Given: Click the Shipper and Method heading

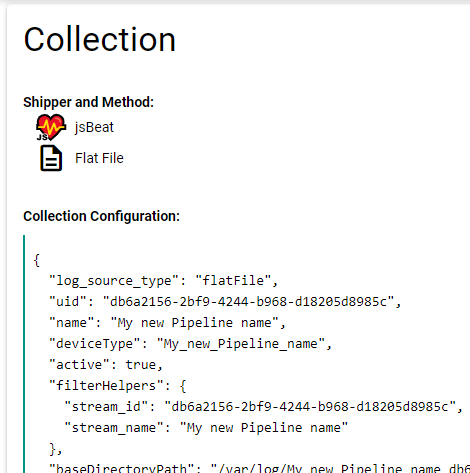Looking at the screenshot, I should pyautogui.click(x=88, y=102).
